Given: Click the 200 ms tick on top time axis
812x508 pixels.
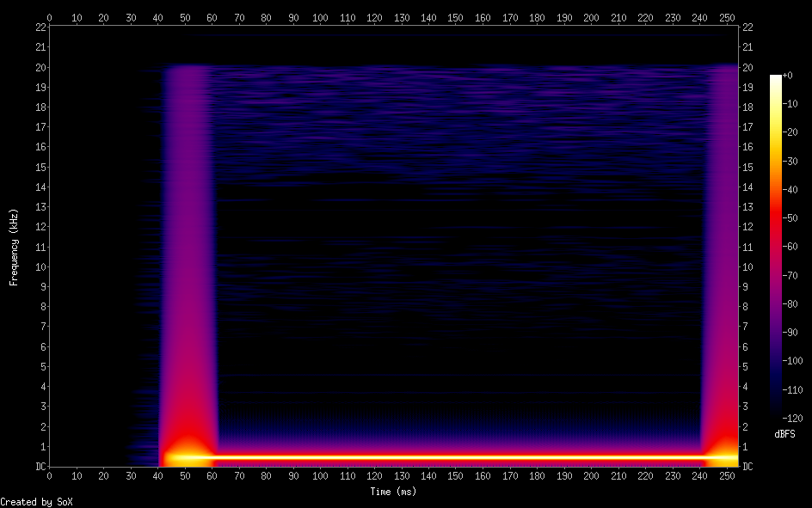Looking at the screenshot, I should pyautogui.click(x=590, y=17).
